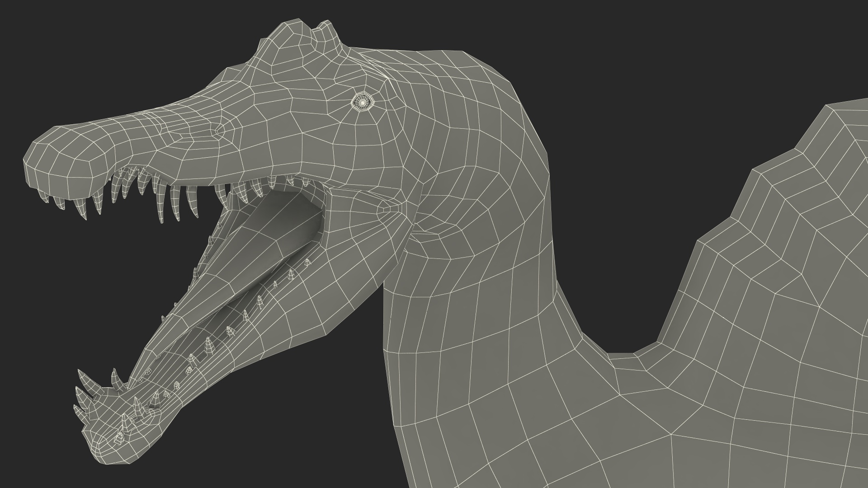
Task: Click the dinosaur's circular eye mesh
Action: click(363, 102)
